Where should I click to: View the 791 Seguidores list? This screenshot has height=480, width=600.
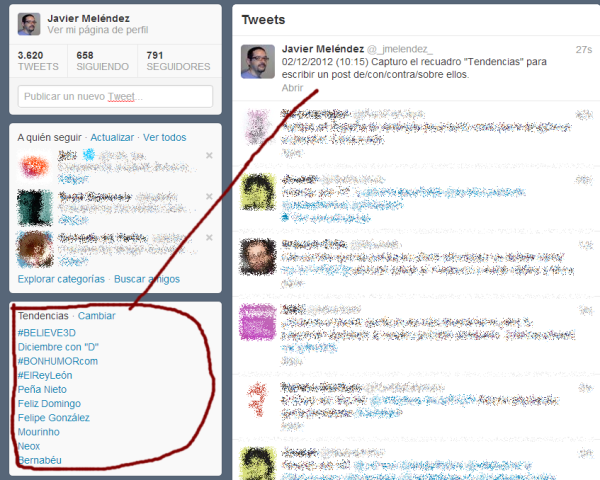[178, 61]
